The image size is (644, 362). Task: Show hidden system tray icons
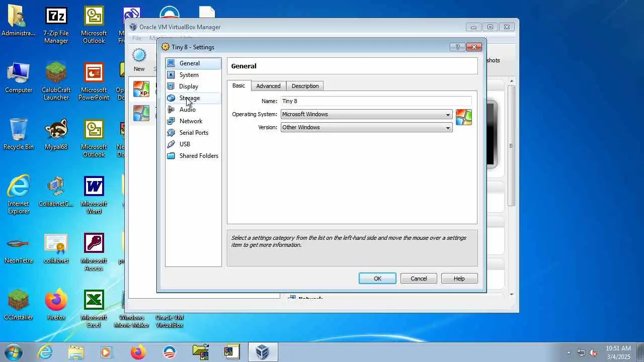coord(569,352)
